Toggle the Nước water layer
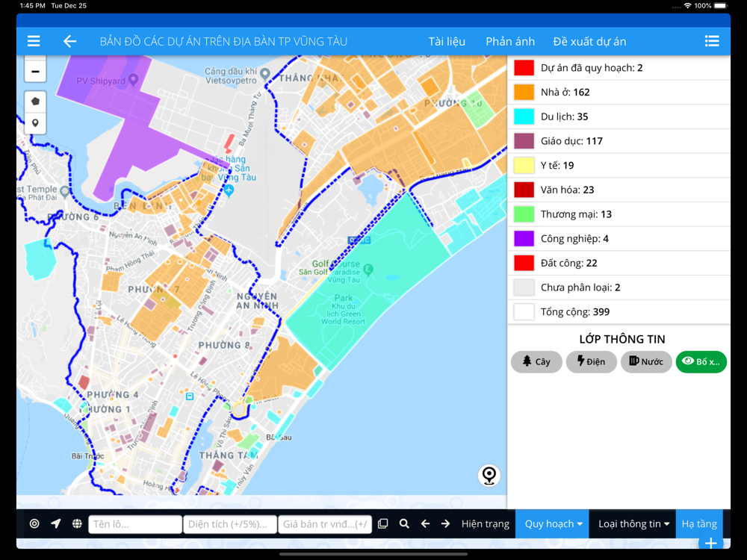Screen dimensions: 747x560 (646, 361)
